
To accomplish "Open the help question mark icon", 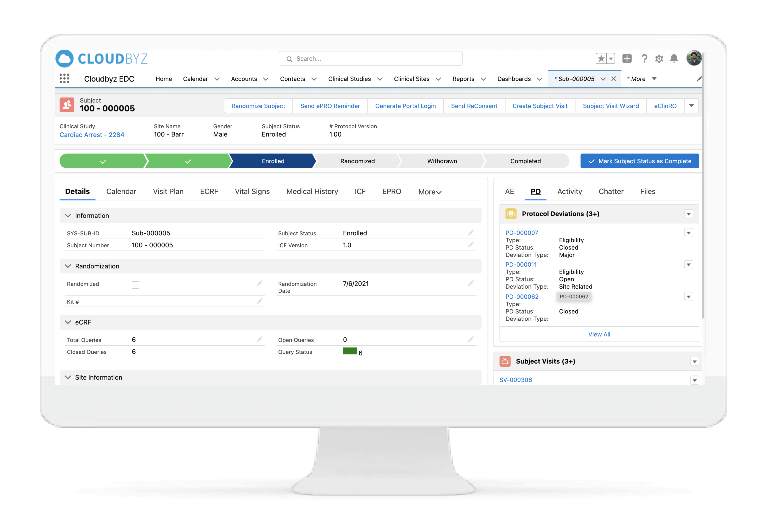I will (644, 59).
